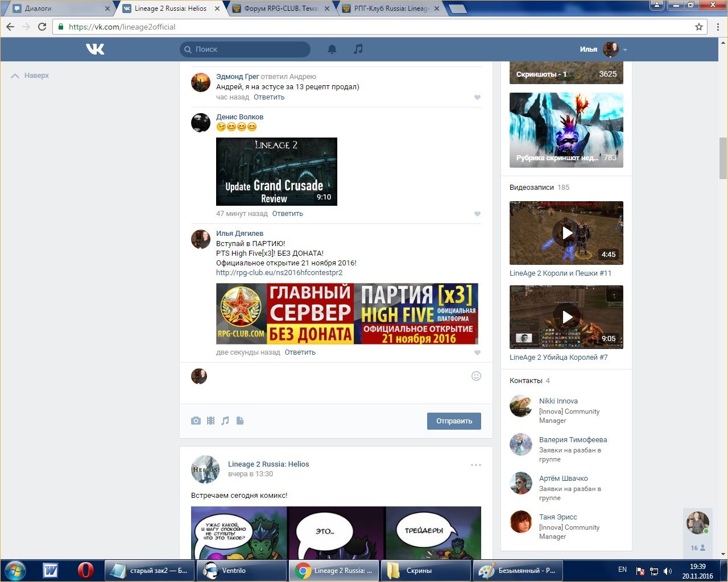Attach audio to the comment
The height and width of the screenshot is (582, 728).
(225, 421)
